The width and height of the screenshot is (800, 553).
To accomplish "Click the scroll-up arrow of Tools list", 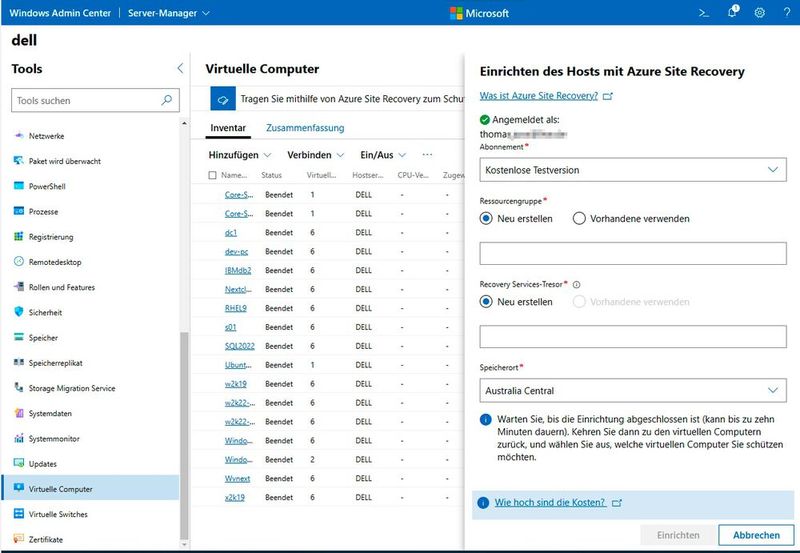I will (184, 123).
